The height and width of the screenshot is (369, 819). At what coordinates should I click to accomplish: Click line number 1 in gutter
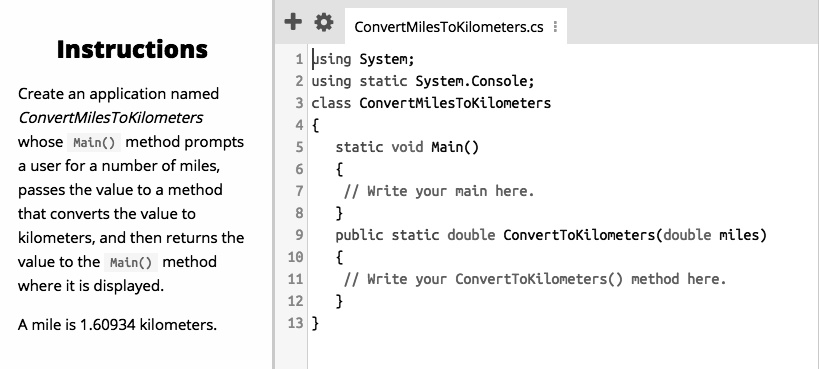[x=299, y=60]
